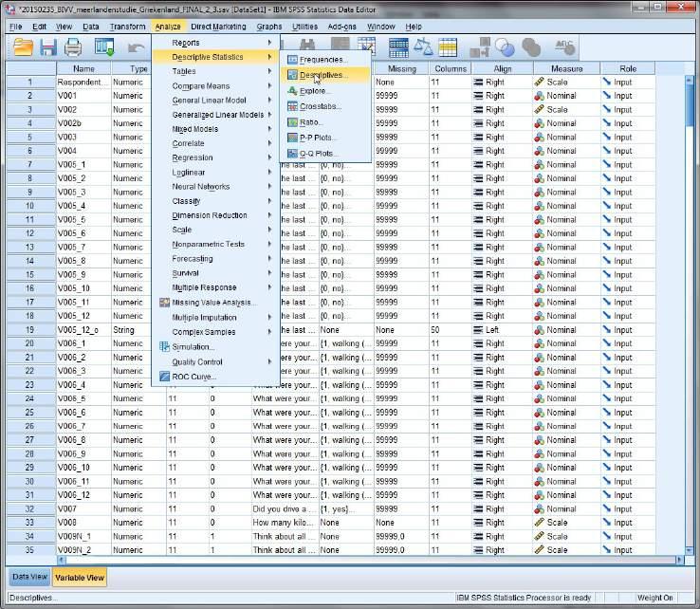Screen dimensions: 700x609
Task: Click the Recall recently used dialogs icon
Action: coord(104,46)
